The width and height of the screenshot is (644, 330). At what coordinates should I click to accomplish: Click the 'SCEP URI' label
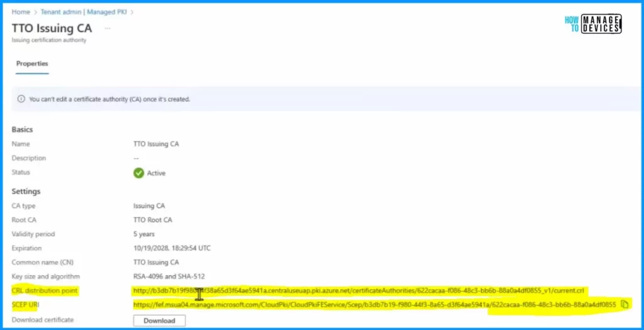[25, 305]
